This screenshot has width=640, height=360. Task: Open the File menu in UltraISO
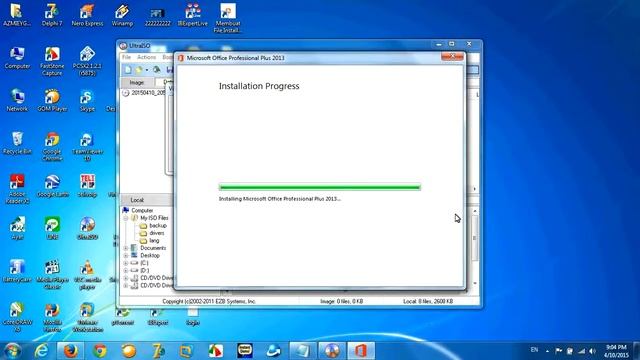(127, 57)
